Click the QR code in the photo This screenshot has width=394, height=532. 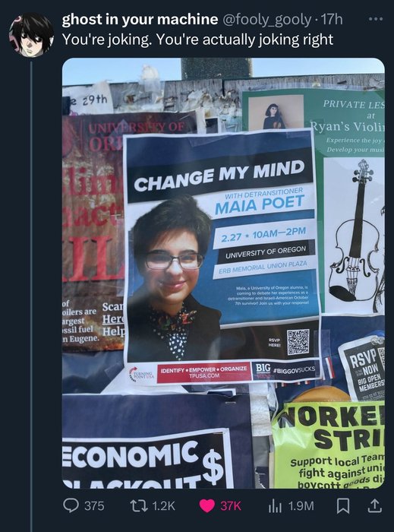(298, 342)
